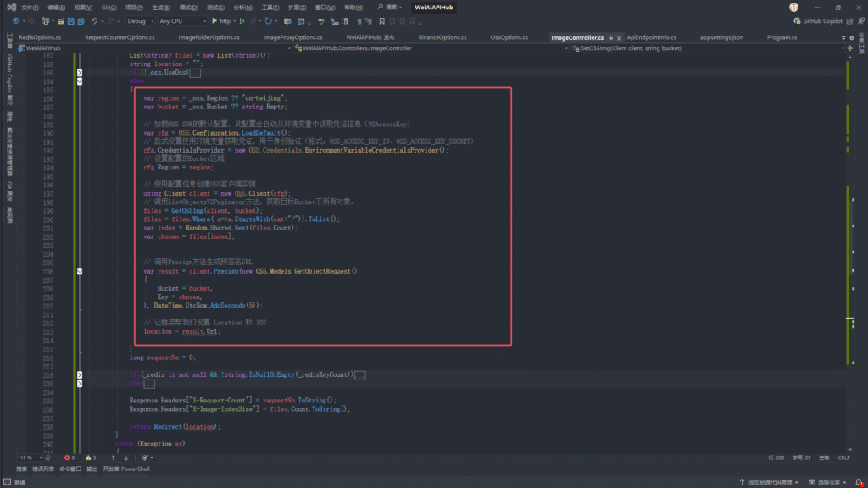Expand collapsed if (!_oss.UseOss) code block
This screenshot has width=868, height=488.
(x=79, y=74)
